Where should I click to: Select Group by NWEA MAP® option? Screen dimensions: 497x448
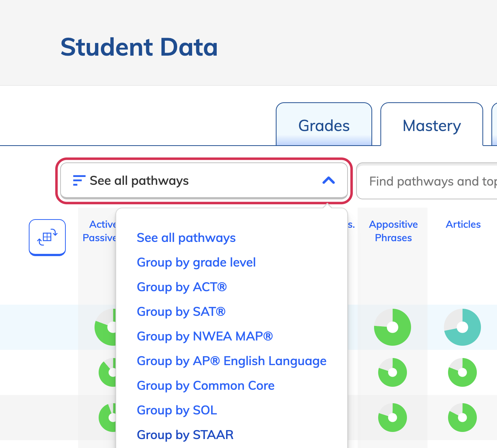205,336
